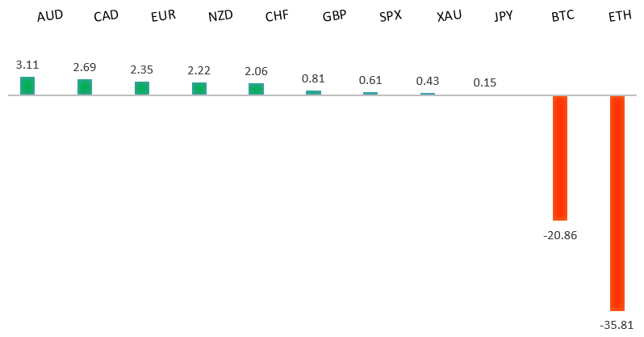
Task: Click the -35.81 data label
Action: click(617, 325)
